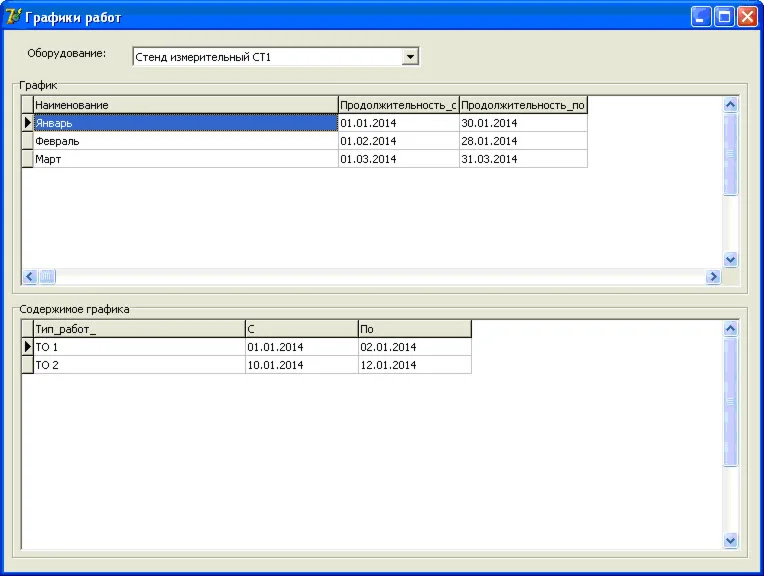Viewport: 764px width, 576px height.
Task: Maximize the Графики работ window
Action: [x=724, y=16]
